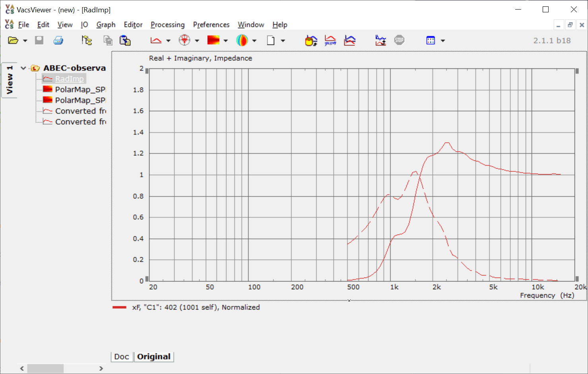Open the File menu
Screen dimensions: 588x374
click(23, 25)
